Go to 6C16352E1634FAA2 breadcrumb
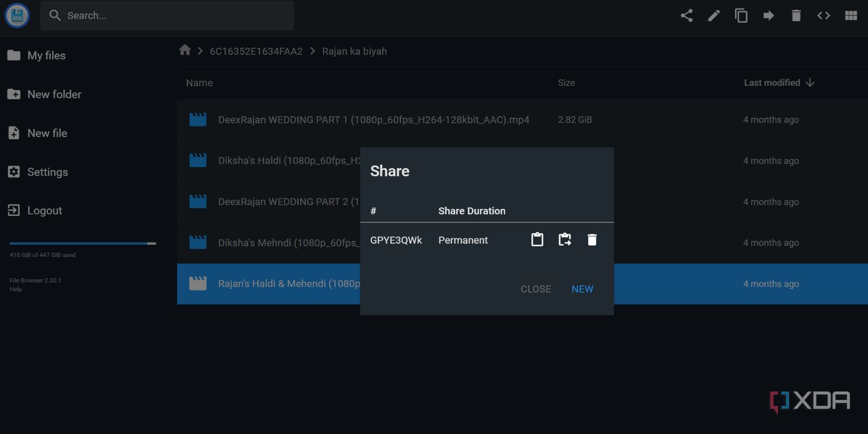The width and height of the screenshot is (868, 434). pos(256,51)
